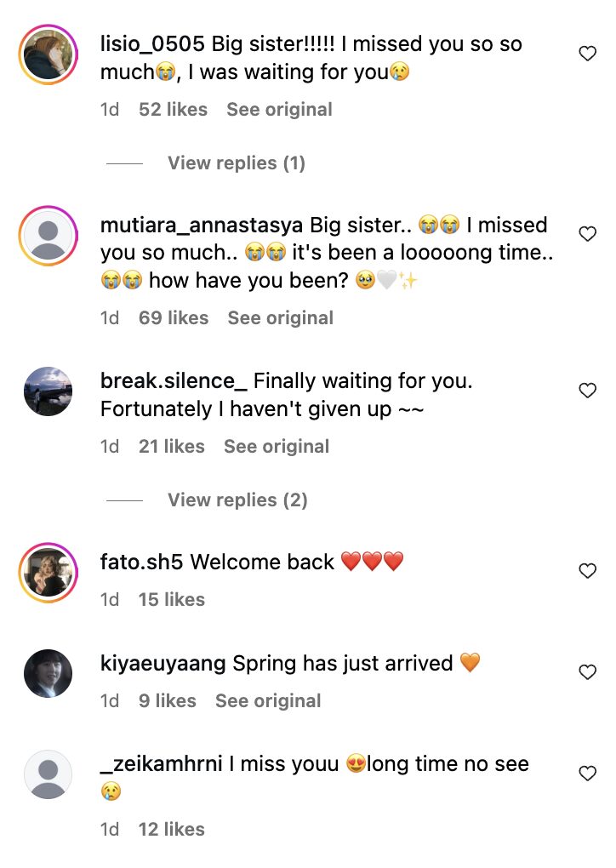Like mutiara_annastasya's comment with the heart
This screenshot has height=868, width=616.
click(x=587, y=233)
